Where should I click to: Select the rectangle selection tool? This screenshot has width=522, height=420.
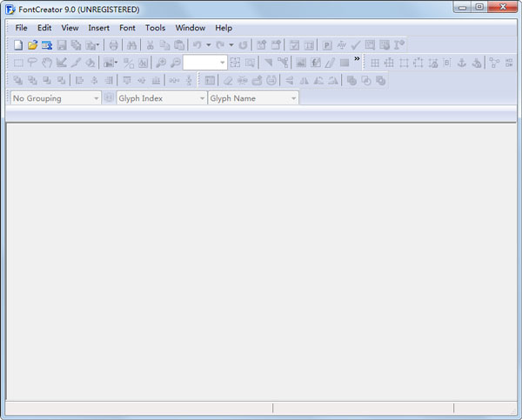[x=18, y=63]
